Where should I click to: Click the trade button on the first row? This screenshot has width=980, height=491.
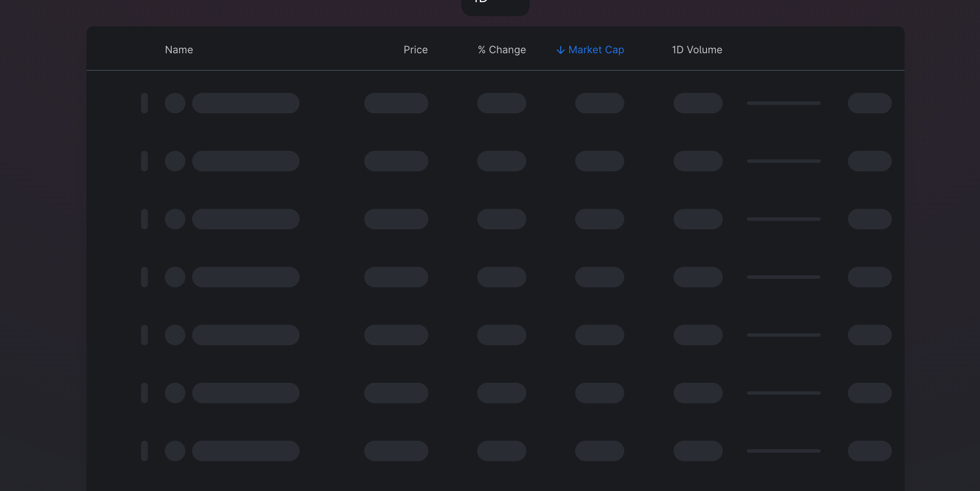(870, 103)
